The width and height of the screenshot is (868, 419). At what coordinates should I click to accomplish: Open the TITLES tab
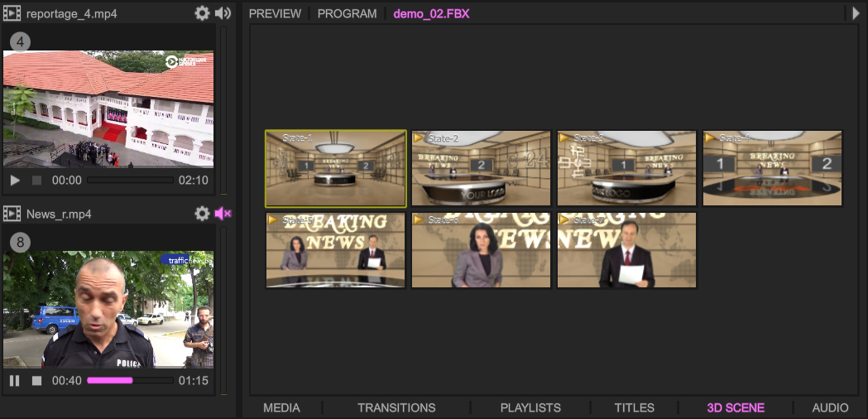tap(635, 408)
